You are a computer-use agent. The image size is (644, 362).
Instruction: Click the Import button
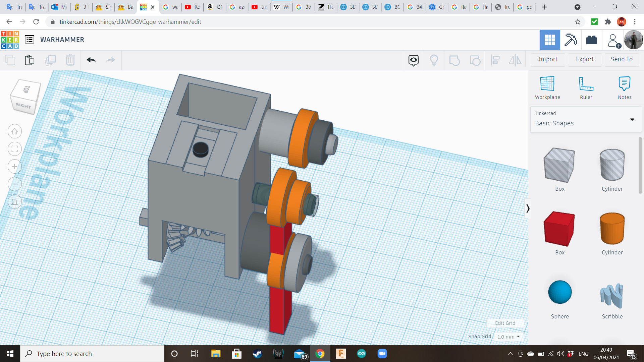pos(548,59)
